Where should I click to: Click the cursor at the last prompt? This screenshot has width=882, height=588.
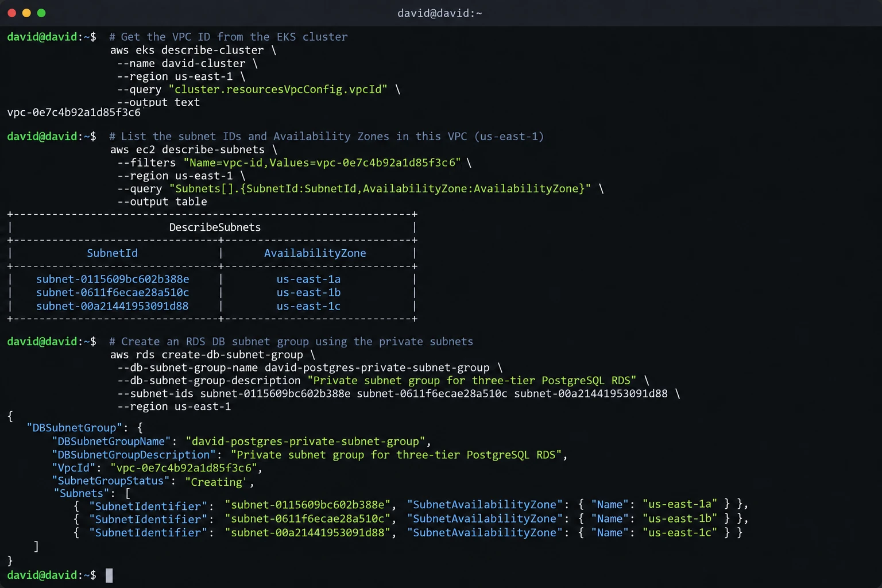[109, 575]
